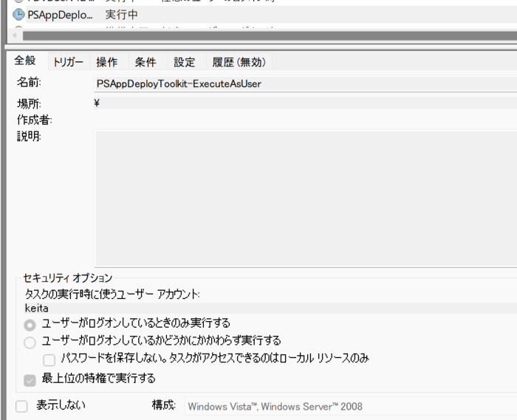Toggle the 表示しない checkbox

(21, 406)
